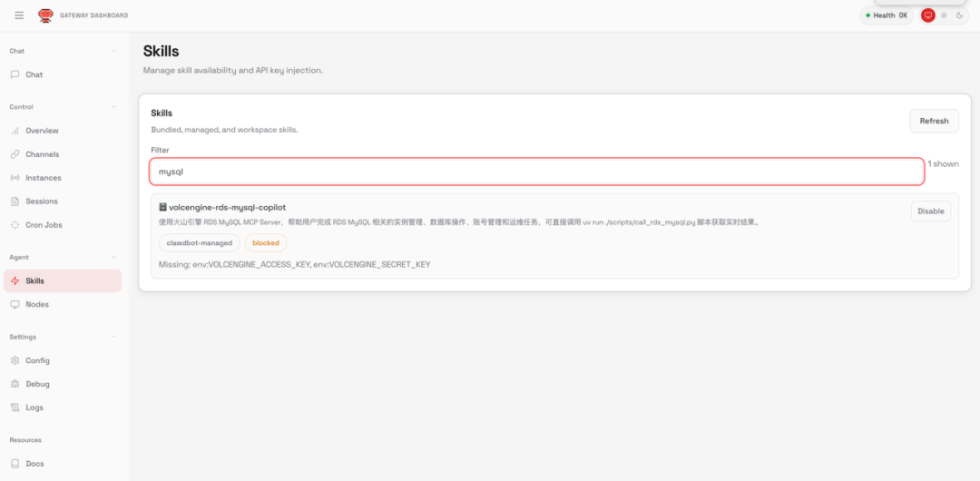Open Logs via its scroll icon

point(15,407)
